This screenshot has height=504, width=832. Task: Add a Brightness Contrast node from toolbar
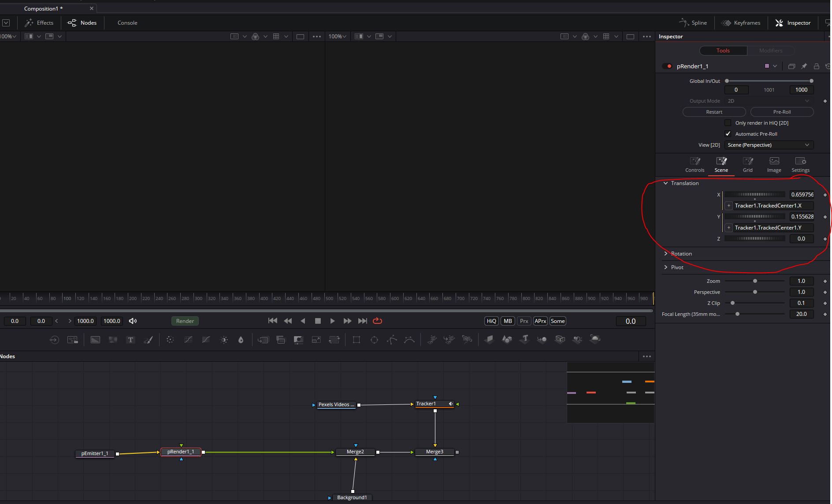(x=224, y=340)
